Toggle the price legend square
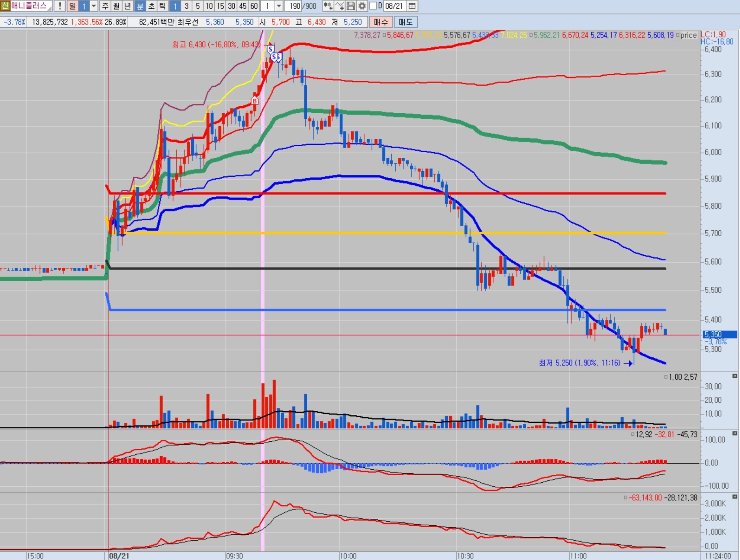The image size is (740, 560). coord(678,35)
